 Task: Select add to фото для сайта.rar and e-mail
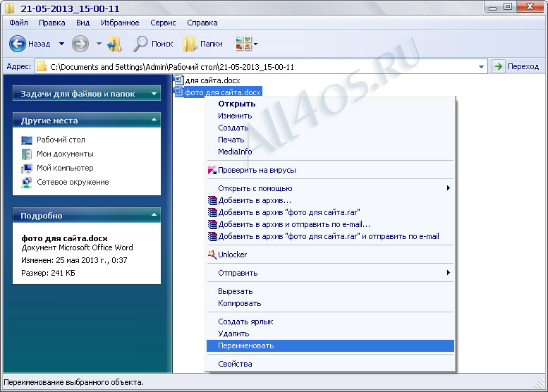[x=330, y=236]
